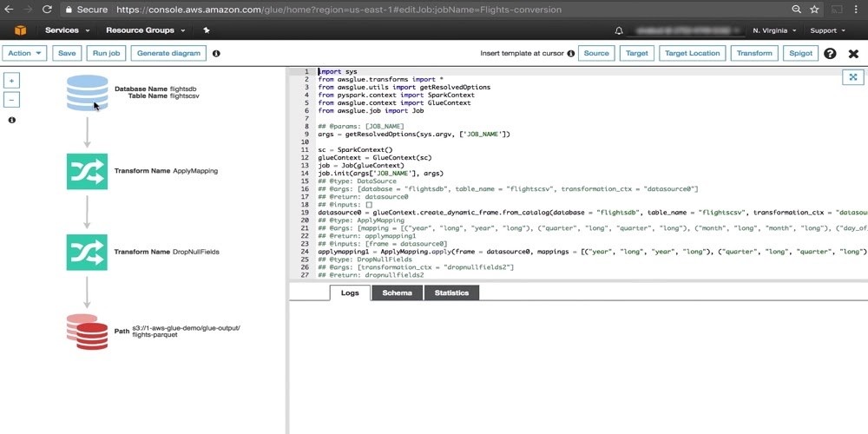Image resolution: width=868 pixels, height=434 pixels.
Task: Select the DropNullFields transform node icon
Action: [87, 252]
